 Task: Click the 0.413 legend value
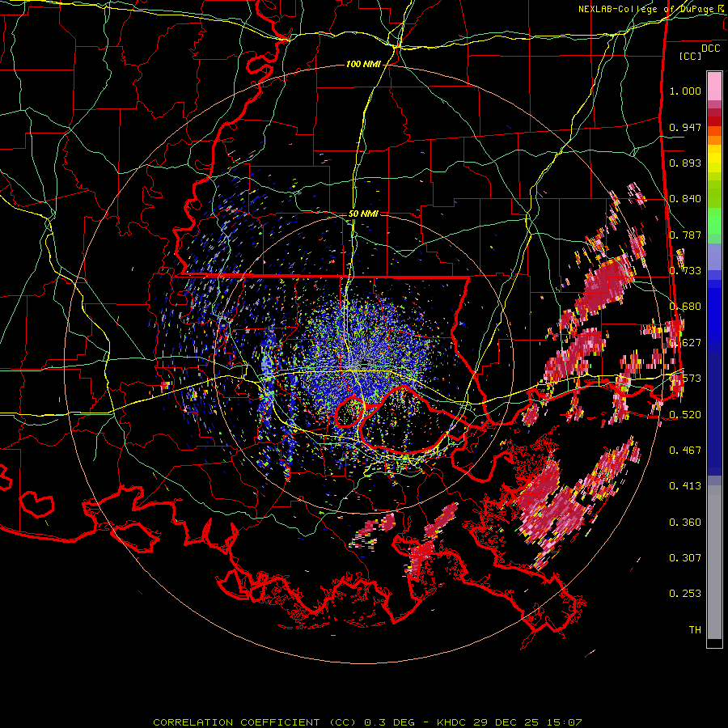685,485
